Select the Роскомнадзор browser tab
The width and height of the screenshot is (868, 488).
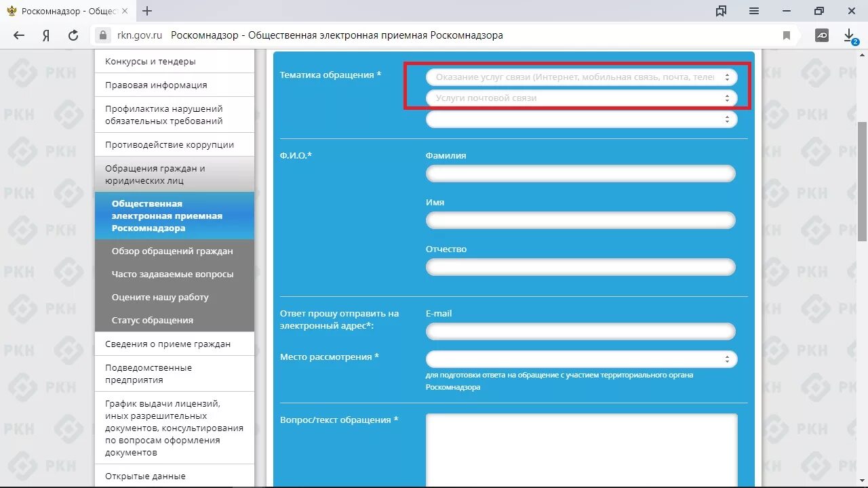(x=68, y=11)
